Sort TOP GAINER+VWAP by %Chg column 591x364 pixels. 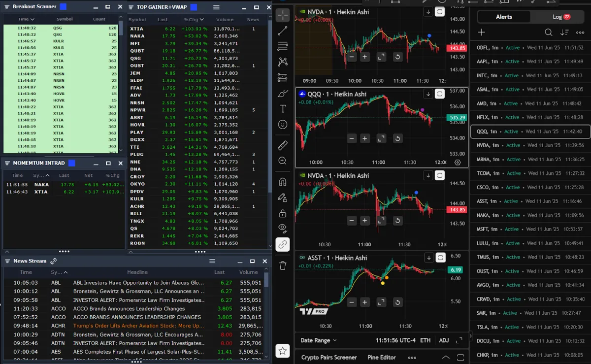tap(194, 20)
